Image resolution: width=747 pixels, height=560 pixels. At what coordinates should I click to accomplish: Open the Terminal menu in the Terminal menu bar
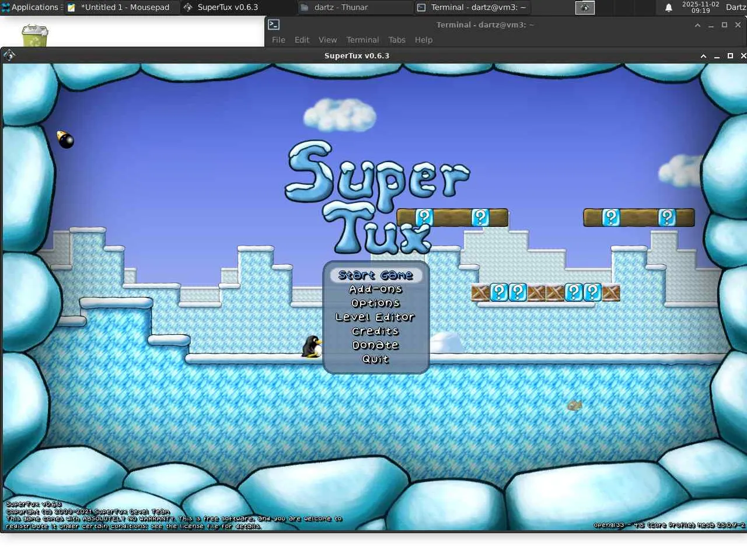(x=362, y=40)
